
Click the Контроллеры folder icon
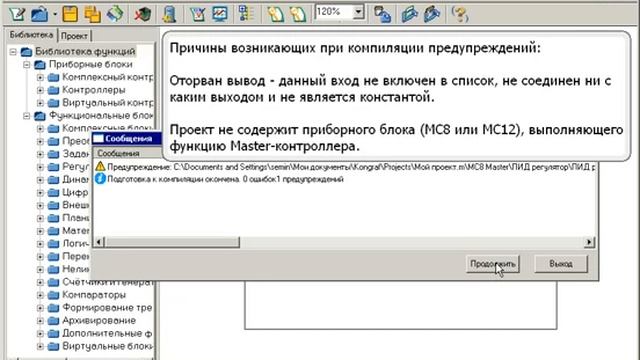pos(53,90)
